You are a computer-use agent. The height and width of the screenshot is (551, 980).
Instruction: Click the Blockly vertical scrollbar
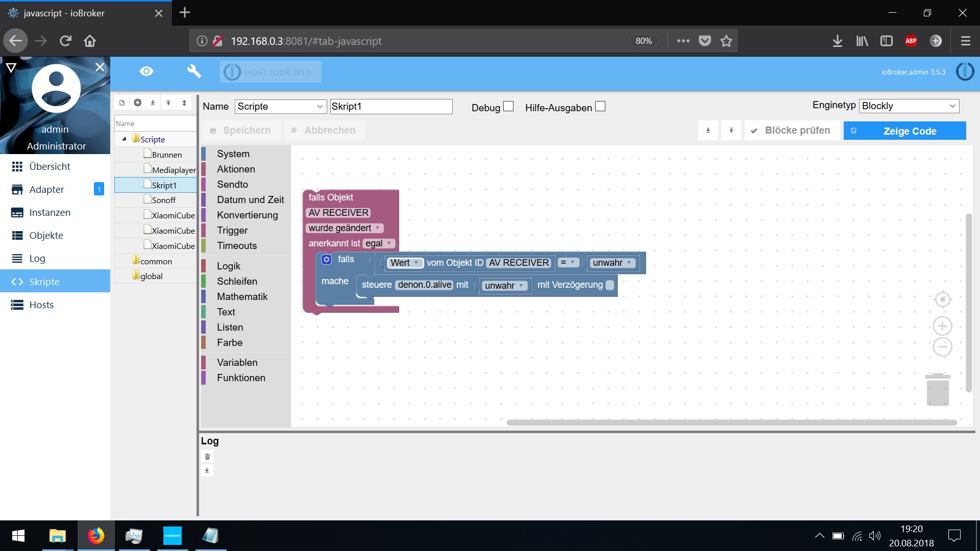click(969, 303)
